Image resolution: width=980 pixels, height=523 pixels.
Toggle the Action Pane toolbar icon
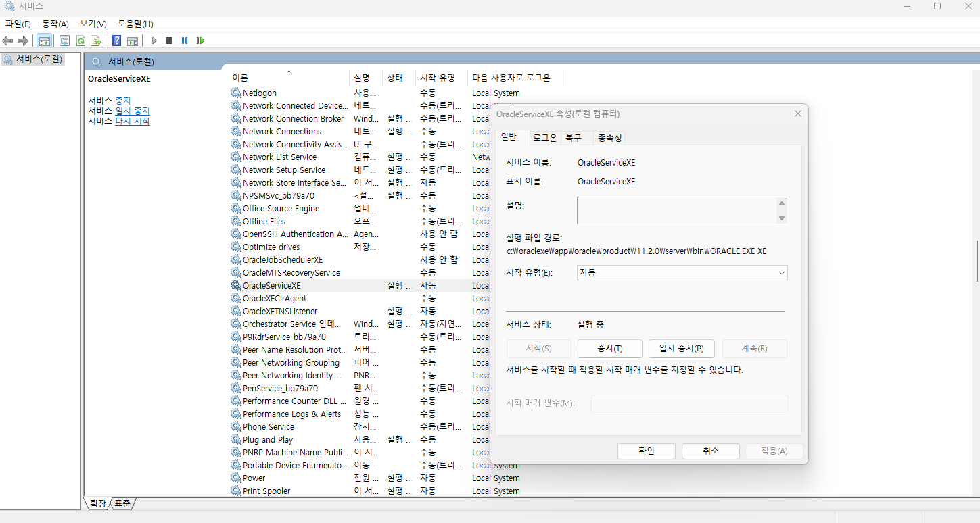tap(133, 41)
